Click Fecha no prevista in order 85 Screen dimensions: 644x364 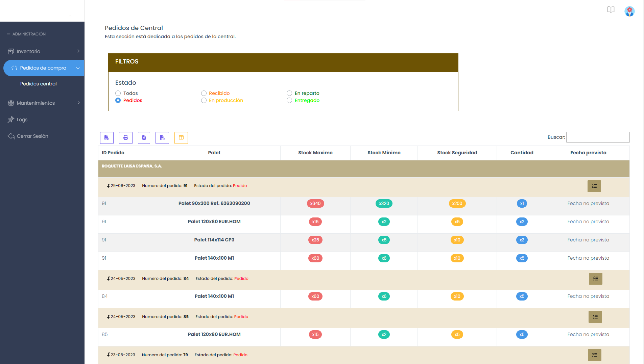click(588, 334)
